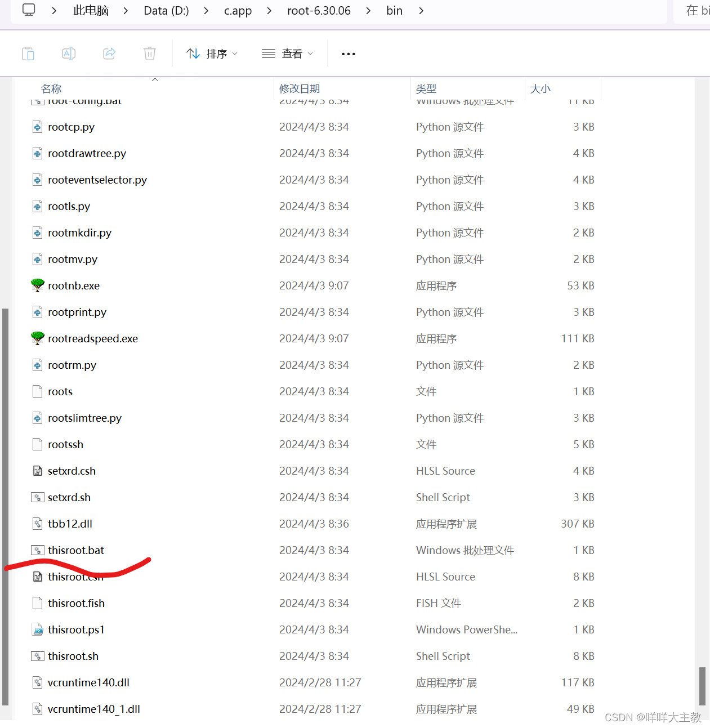Image resolution: width=710 pixels, height=728 pixels.
Task: Select the thisroot.bat file
Action: coord(75,550)
